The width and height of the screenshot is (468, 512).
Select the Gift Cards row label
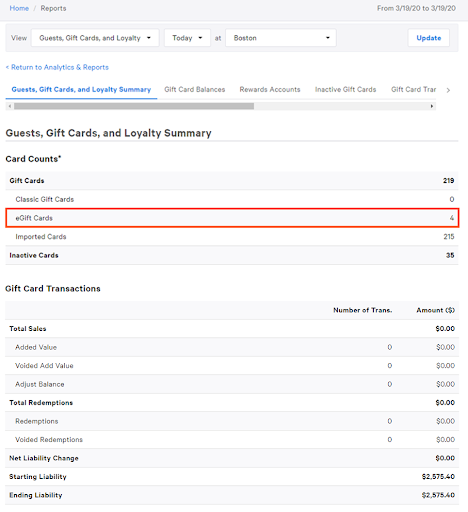(27, 181)
